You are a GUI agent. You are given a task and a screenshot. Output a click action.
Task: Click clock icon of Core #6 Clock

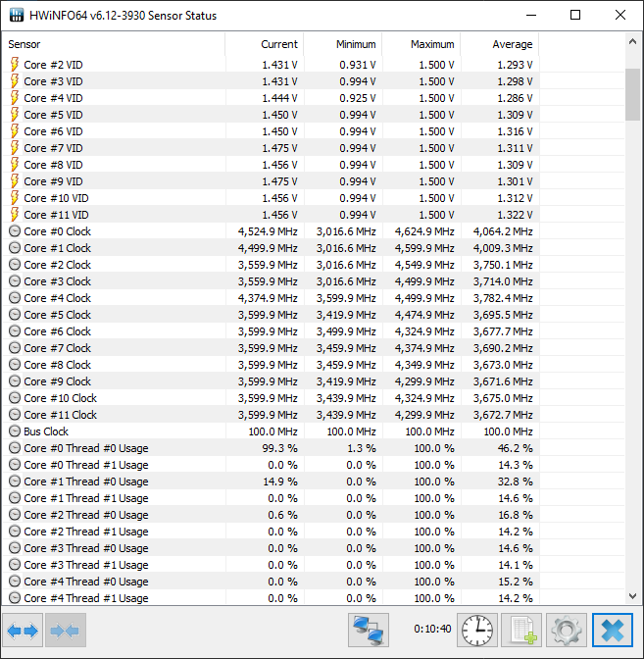(15, 331)
